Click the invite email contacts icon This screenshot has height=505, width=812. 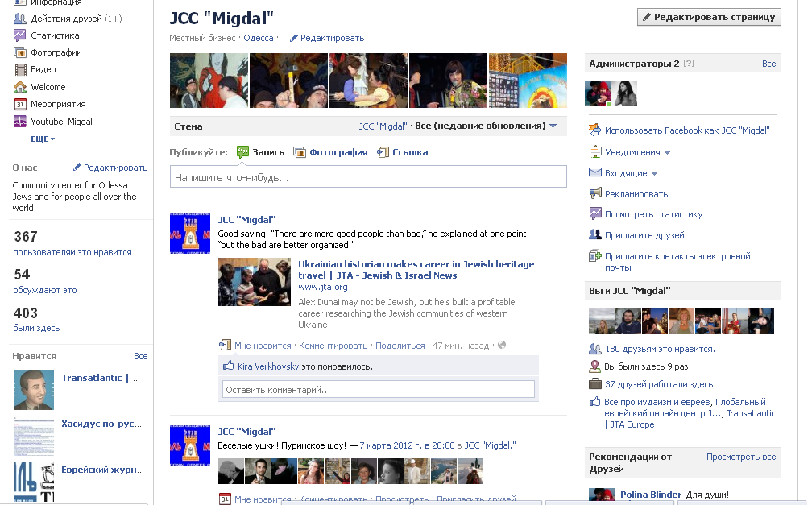coord(595,255)
